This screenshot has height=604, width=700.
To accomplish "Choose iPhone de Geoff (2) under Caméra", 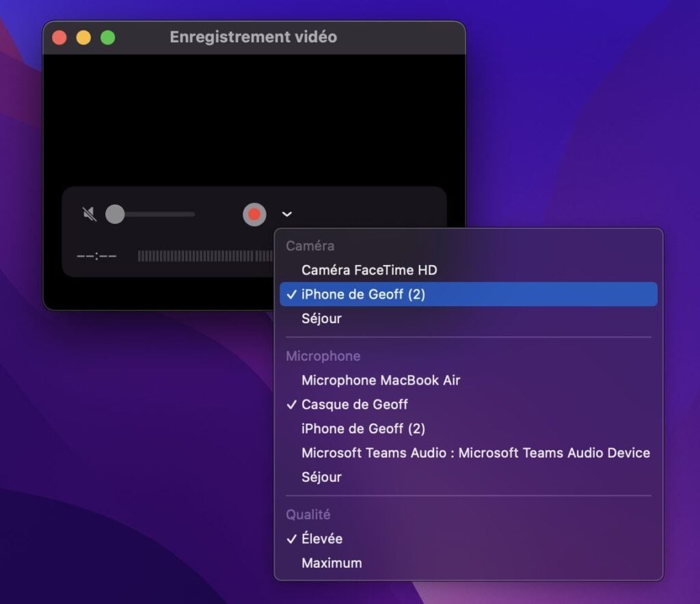I will pos(468,294).
